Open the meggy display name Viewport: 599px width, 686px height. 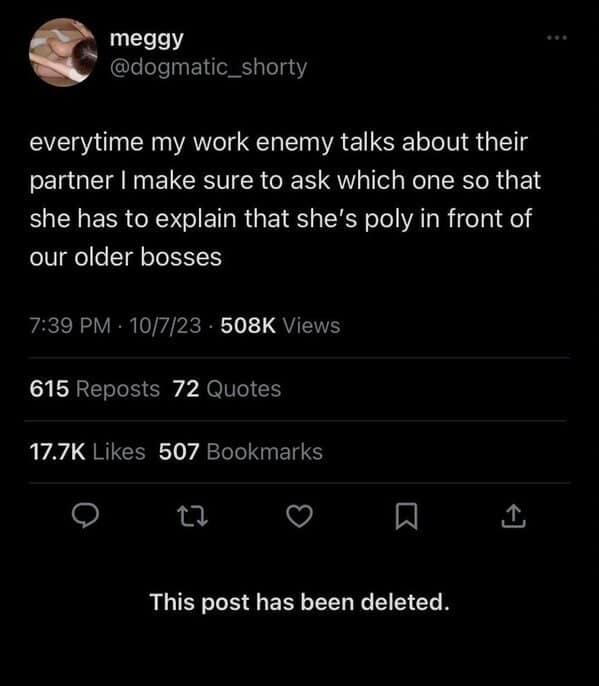point(147,39)
